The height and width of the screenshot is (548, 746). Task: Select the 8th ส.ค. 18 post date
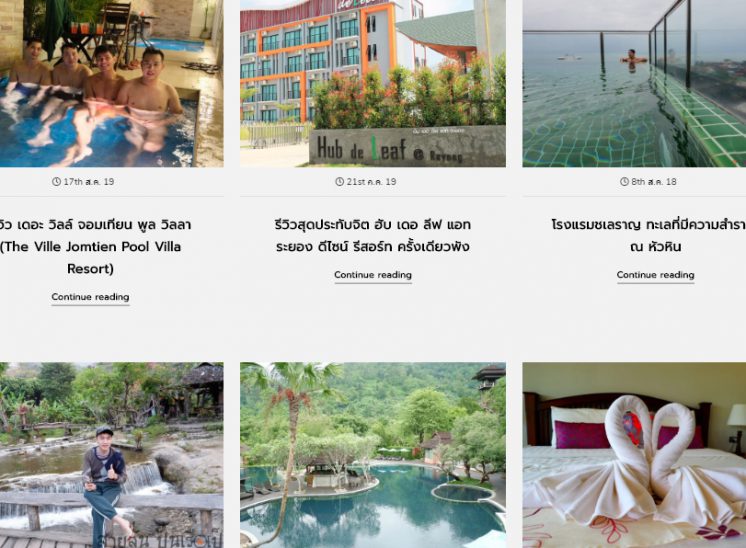coord(654,181)
